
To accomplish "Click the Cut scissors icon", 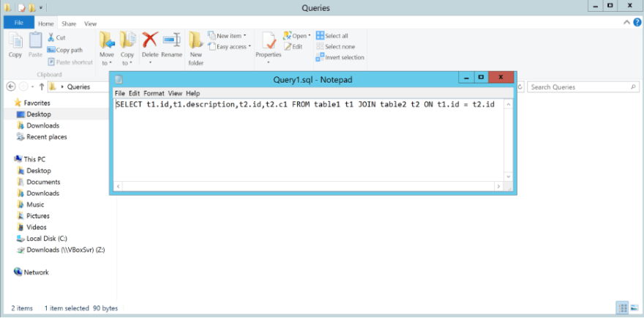I will (50, 37).
